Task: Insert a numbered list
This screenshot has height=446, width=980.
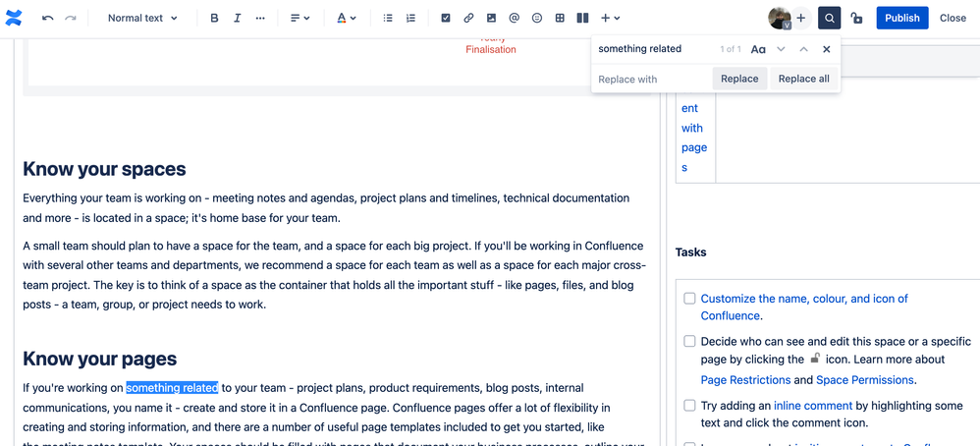Action: tap(410, 18)
